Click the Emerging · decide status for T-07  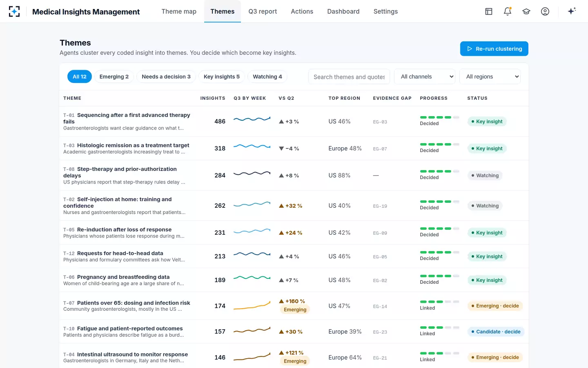[x=495, y=306]
